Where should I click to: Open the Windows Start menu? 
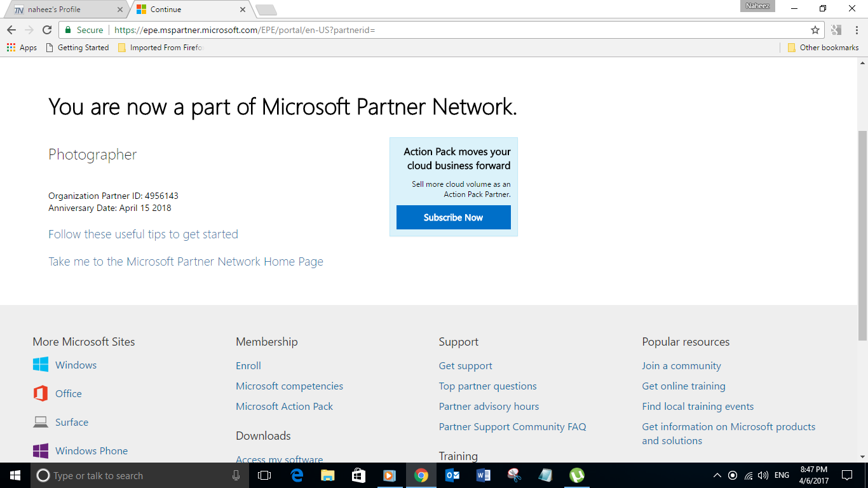point(15,475)
